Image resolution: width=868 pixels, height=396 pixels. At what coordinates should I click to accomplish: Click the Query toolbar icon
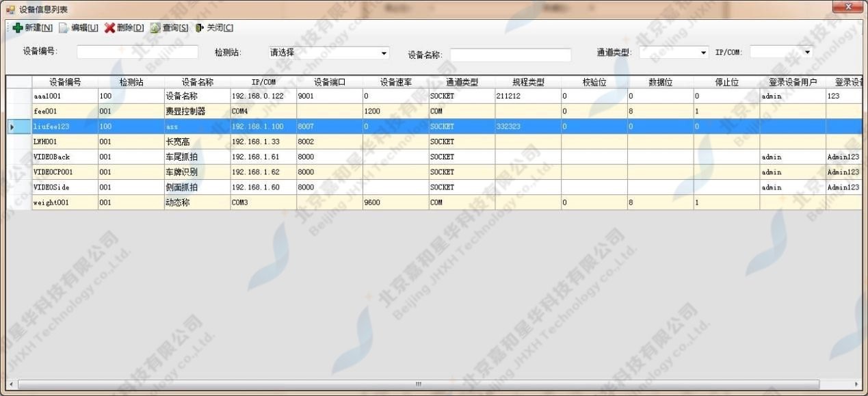pos(155,28)
